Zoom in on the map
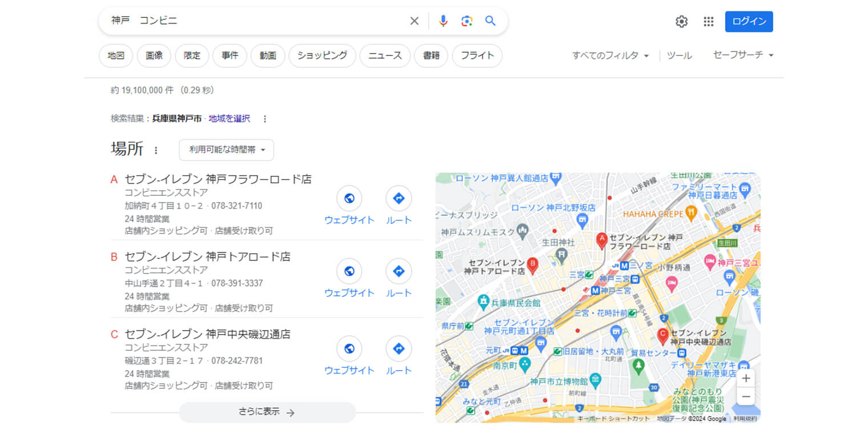 [x=746, y=378]
